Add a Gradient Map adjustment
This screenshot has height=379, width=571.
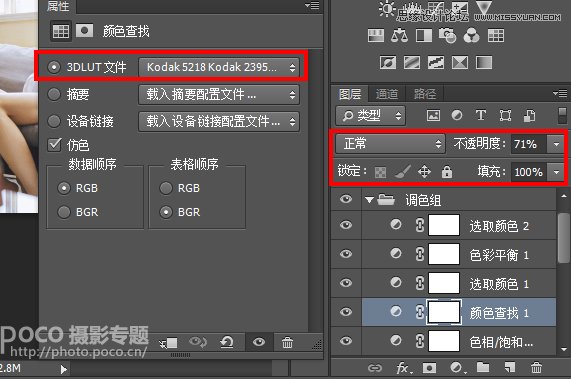484,62
